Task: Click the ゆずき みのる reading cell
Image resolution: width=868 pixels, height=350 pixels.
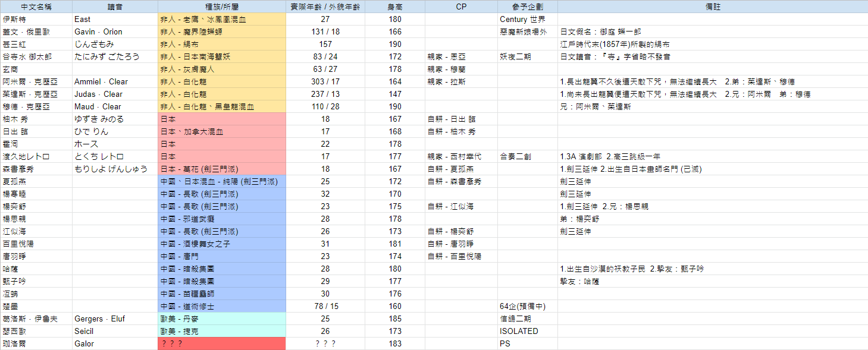Action: click(115, 119)
